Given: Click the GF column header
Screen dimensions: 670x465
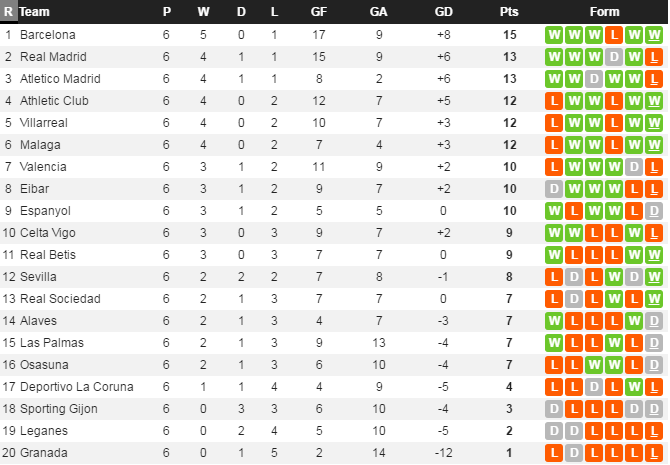Looking at the screenshot, I should point(318,12).
